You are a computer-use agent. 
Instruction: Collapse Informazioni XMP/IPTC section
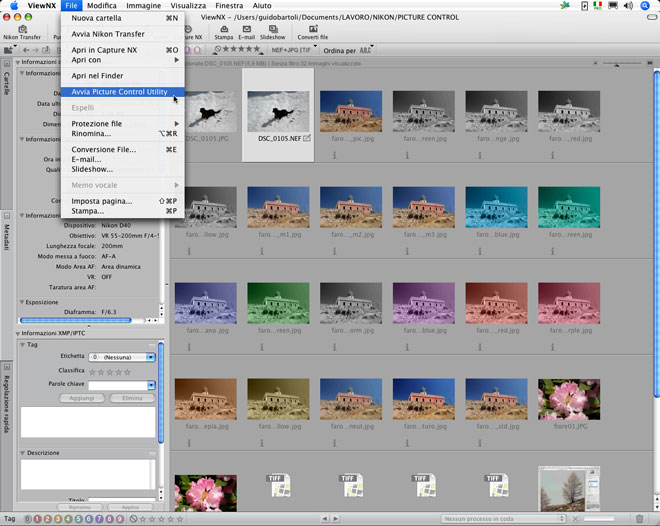coord(18,333)
